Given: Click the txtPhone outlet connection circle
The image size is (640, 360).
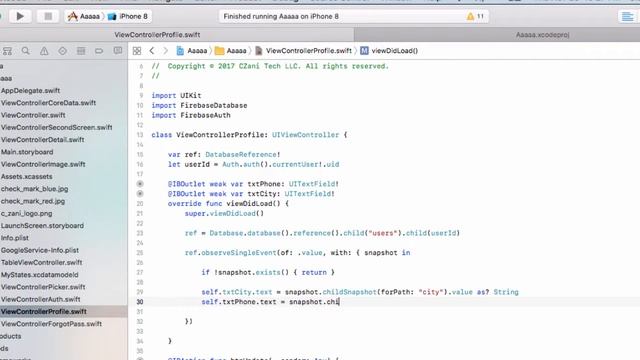Looking at the screenshot, I should (x=140, y=184).
